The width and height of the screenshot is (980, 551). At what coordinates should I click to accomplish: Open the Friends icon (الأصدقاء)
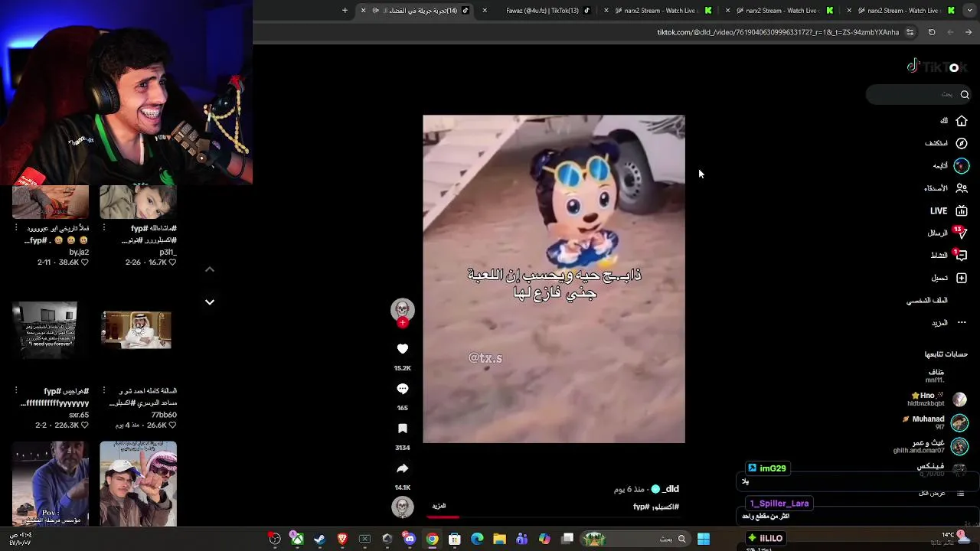coord(962,188)
